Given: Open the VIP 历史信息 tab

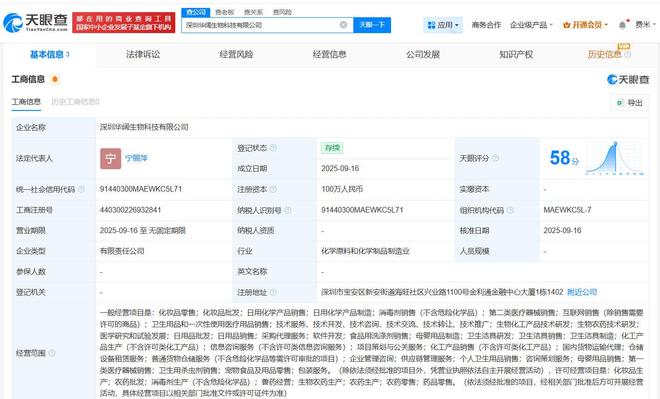Looking at the screenshot, I should point(604,54).
